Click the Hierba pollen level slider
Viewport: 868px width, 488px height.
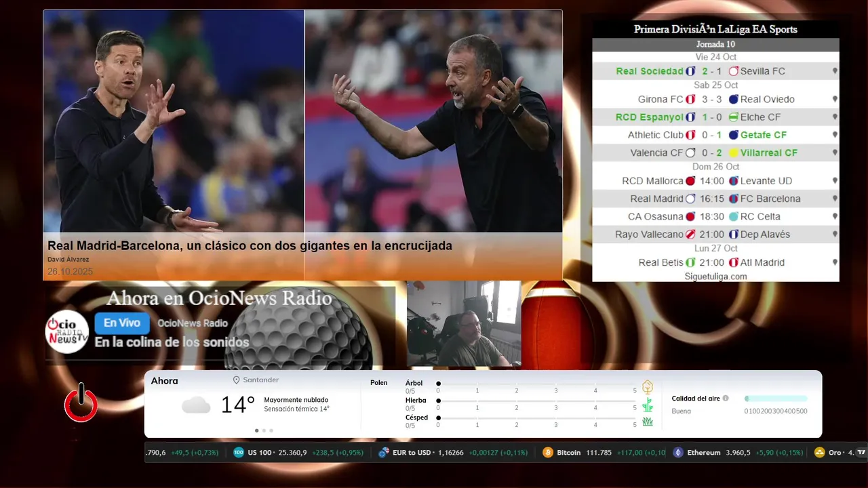click(x=536, y=401)
